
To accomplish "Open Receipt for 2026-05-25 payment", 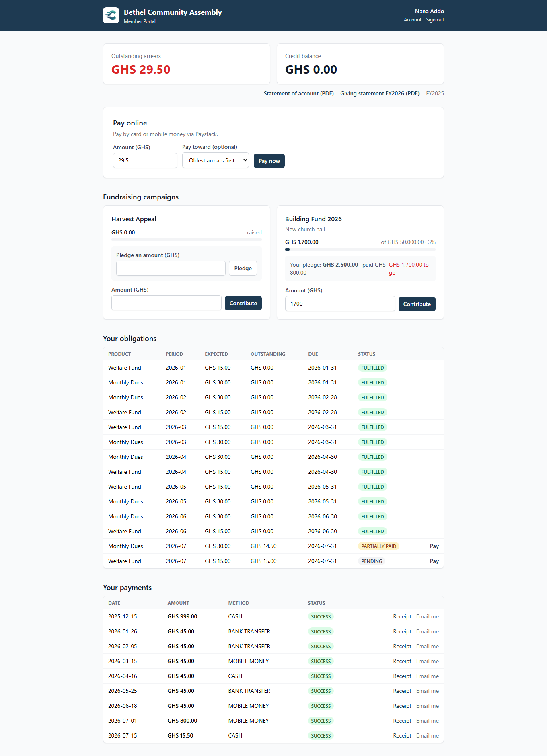I will tap(402, 691).
